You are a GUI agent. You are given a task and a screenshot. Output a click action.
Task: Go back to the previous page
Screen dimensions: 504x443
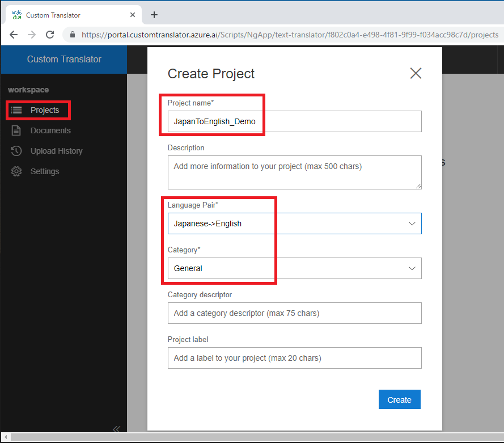coord(14,35)
